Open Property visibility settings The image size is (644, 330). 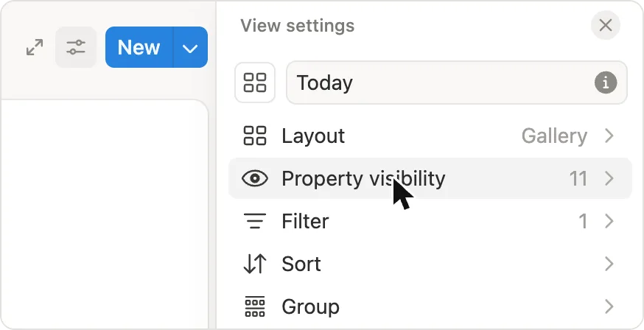tap(430, 178)
